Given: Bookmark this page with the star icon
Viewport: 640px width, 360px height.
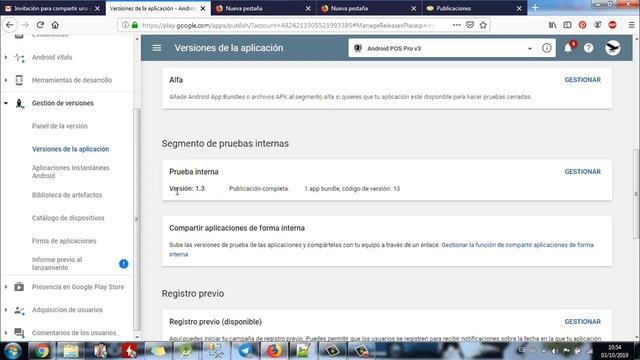Looking at the screenshot, I should 483,25.
